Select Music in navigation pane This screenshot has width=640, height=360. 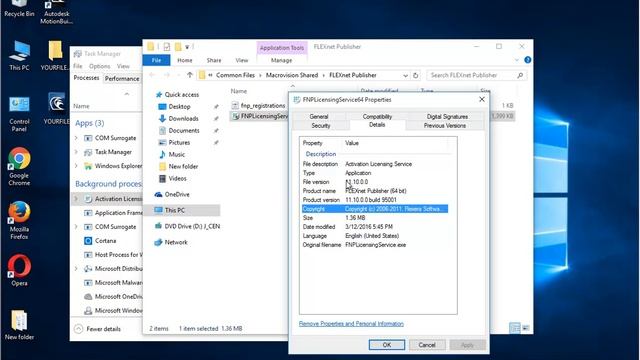tap(176, 154)
